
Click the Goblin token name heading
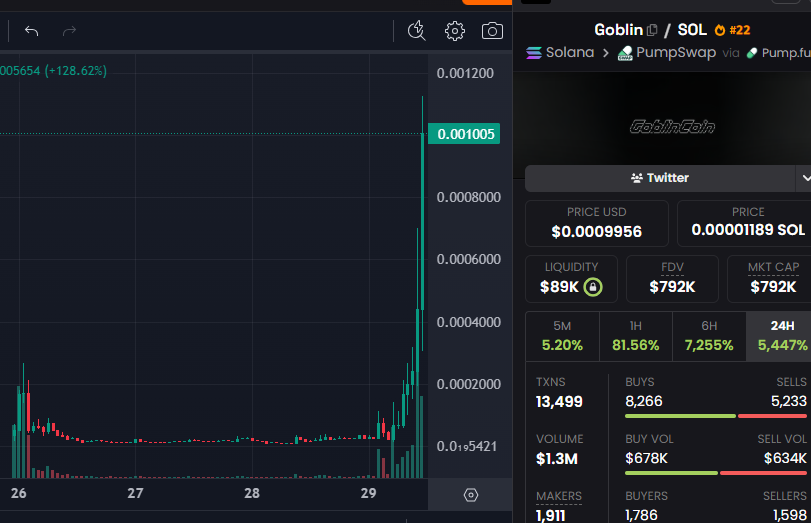618,30
